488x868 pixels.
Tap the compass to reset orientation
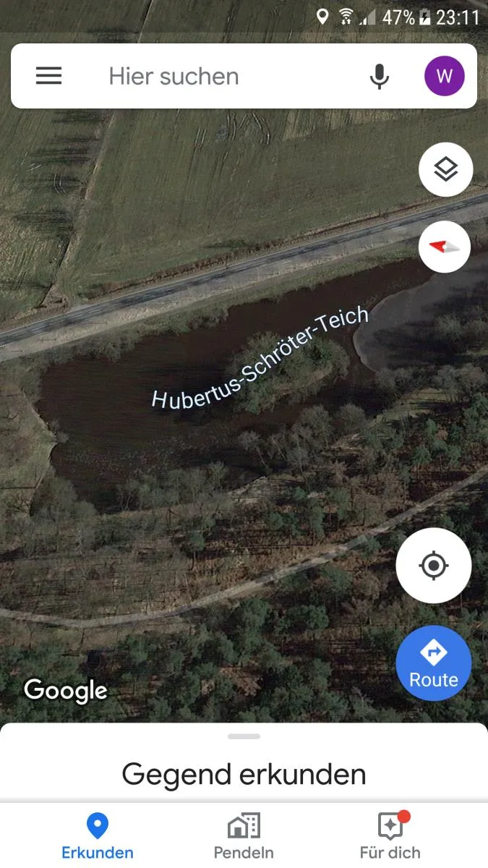[444, 247]
